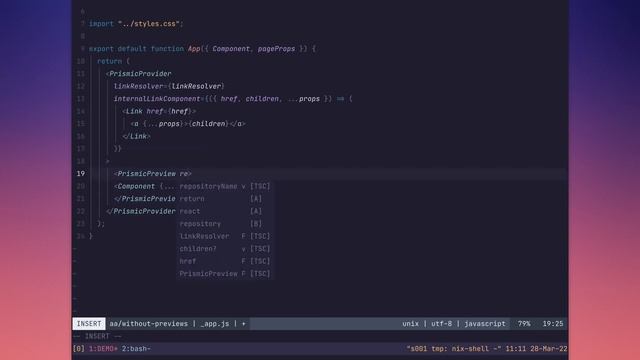Click the modified '+' flag in statusline
The height and width of the screenshot is (360, 640).
244,324
